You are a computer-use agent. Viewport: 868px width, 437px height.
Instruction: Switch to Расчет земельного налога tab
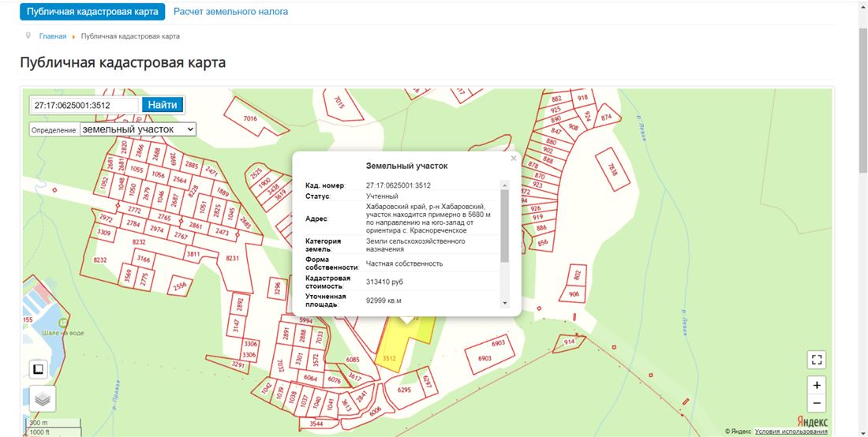(x=230, y=12)
